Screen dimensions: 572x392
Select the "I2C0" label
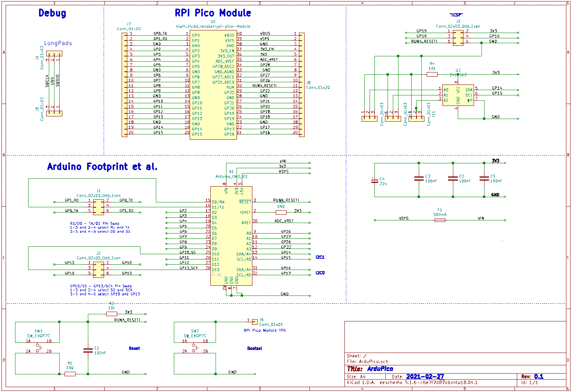pyautogui.click(x=320, y=273)
